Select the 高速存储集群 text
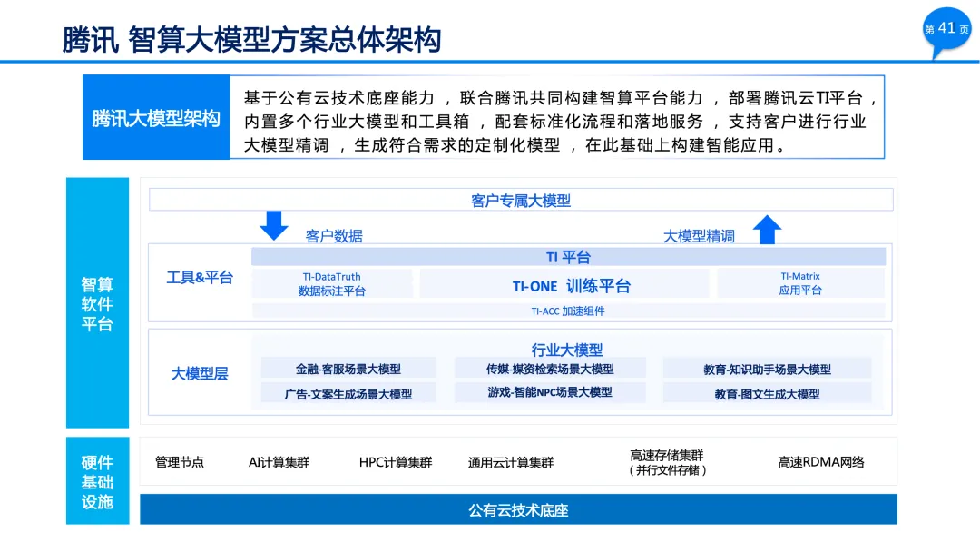 667,455
